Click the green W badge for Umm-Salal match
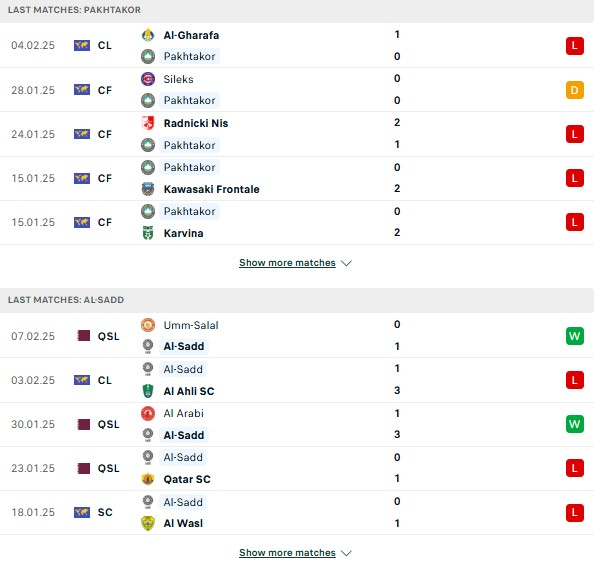 click(575, 336)
